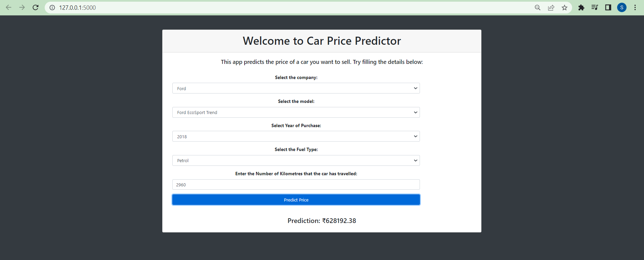Click the share icon next to address bar

coord(551,7)
